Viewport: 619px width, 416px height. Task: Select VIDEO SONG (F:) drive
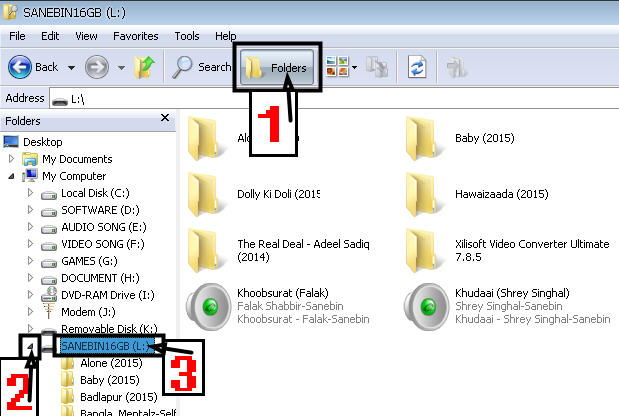coord(103,244)
